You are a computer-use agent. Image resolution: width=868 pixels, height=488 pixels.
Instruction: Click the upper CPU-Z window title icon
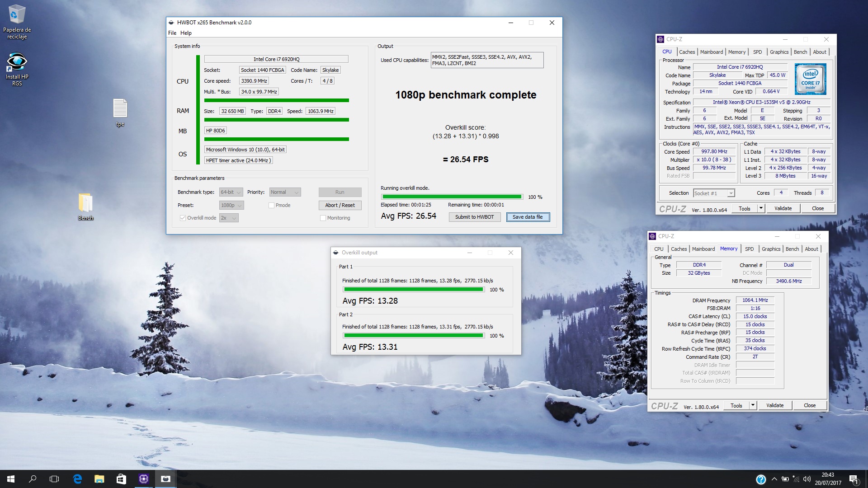660,39
